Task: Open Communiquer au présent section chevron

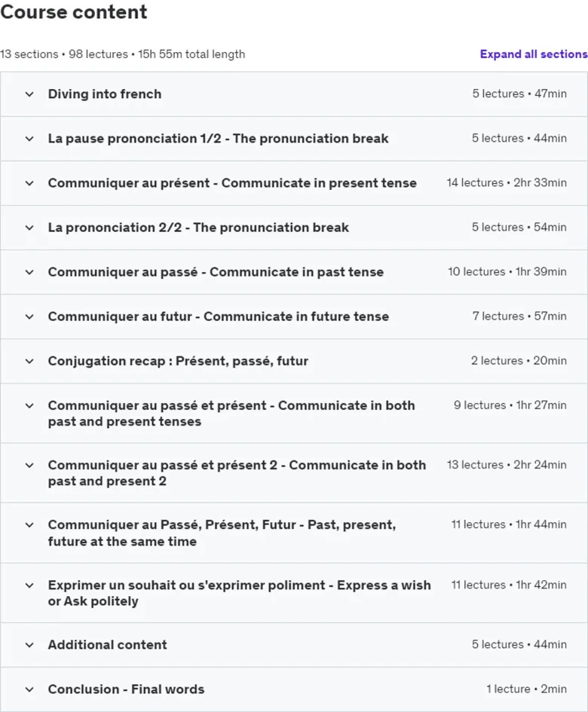Action: click(29, 183)
